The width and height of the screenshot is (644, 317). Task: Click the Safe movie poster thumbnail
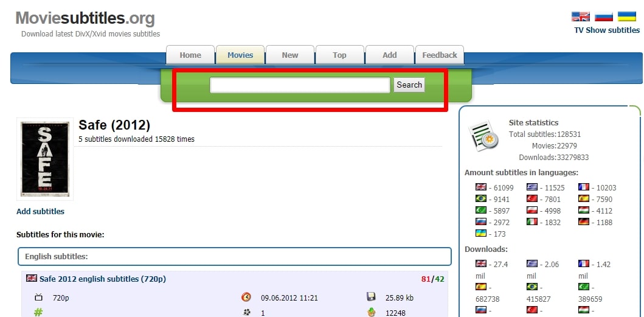[x=45, y=159]
